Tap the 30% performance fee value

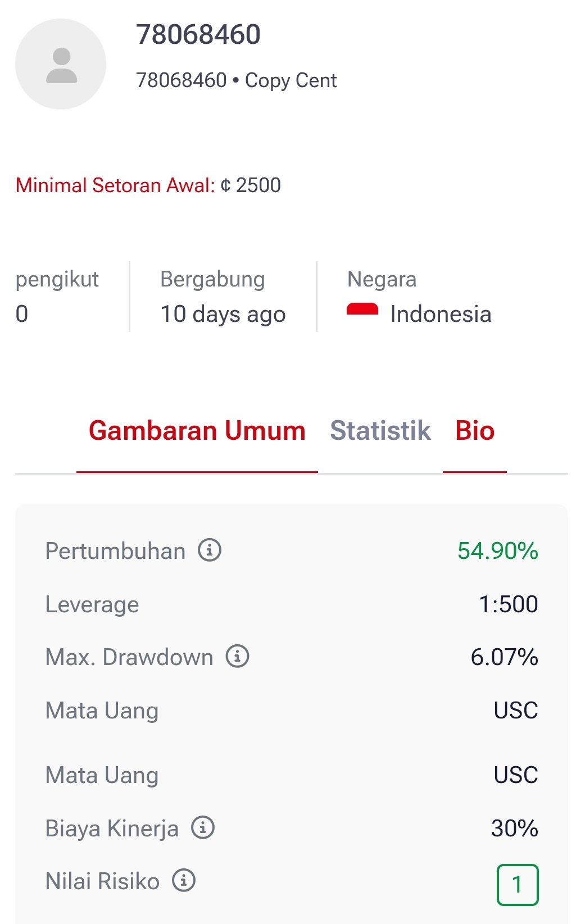[514, 829]
